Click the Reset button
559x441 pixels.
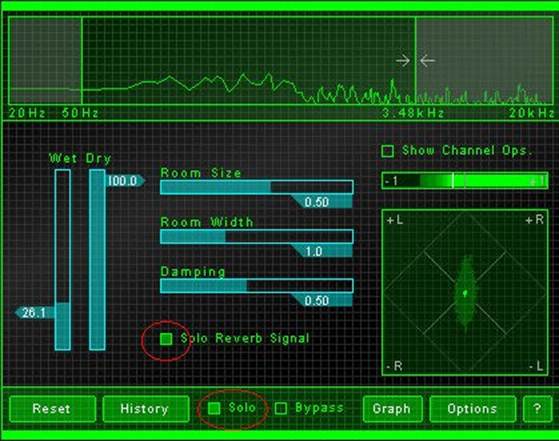point(52,409)
